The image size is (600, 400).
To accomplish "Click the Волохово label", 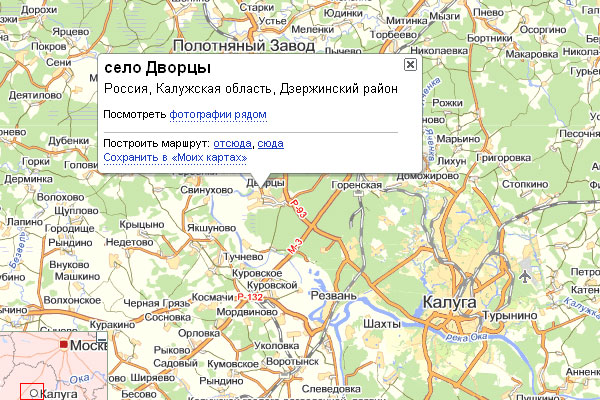I will (60, 197).
